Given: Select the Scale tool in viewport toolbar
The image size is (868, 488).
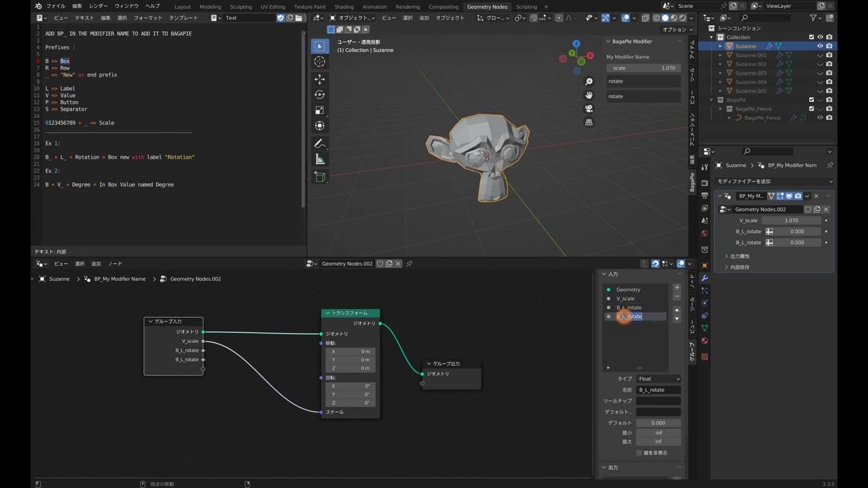Looking at the screenshot, I should pyautogui.click(x=319, y=110).
